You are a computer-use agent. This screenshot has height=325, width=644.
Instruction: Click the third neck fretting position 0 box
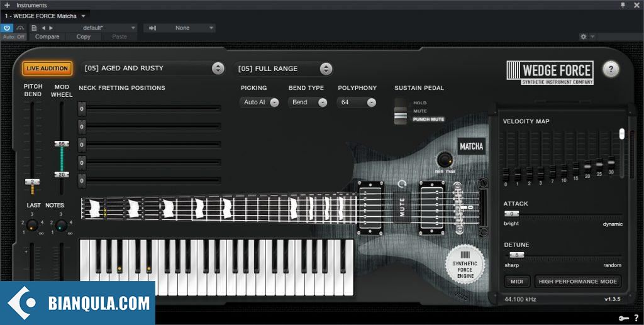click(82, 145)
